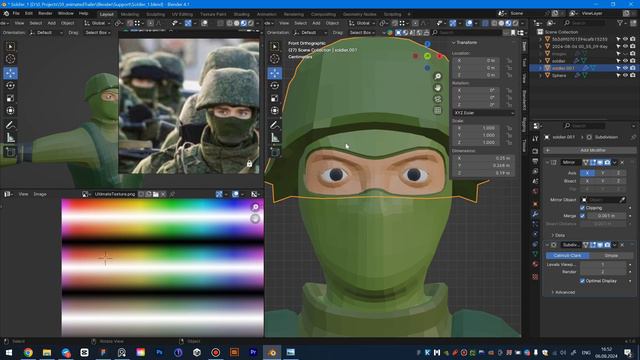Open Google Chrome from the taskbar

point(28,352)
